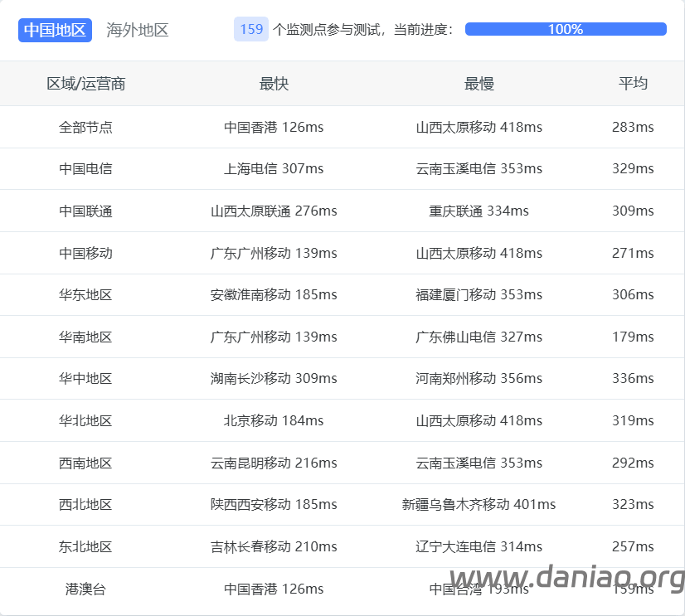This screenshot has height=616, width=685.
Task: Click the 华南地区 row label
Action: (85, 337)
